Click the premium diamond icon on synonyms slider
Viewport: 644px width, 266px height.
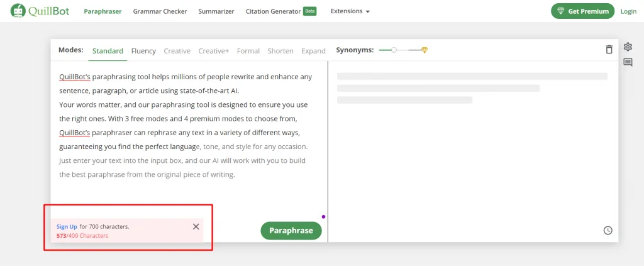point(425,50)
